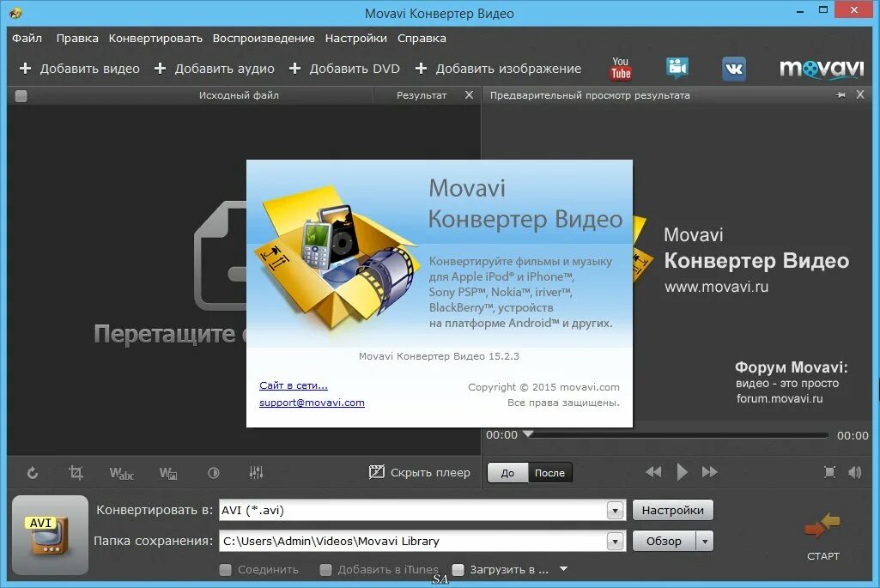880x588 pixels.
Task: Close the preview result panel
Action: [859, 94]
